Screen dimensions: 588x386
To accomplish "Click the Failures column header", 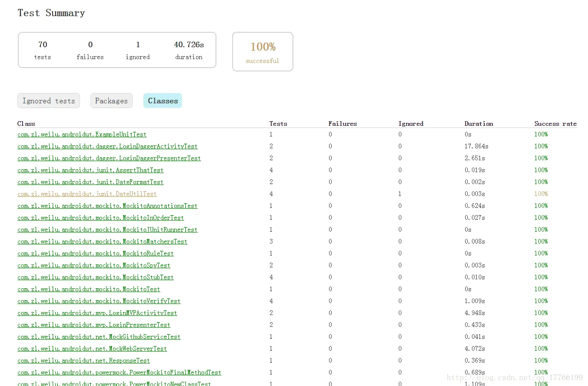I will pos(343,124).
